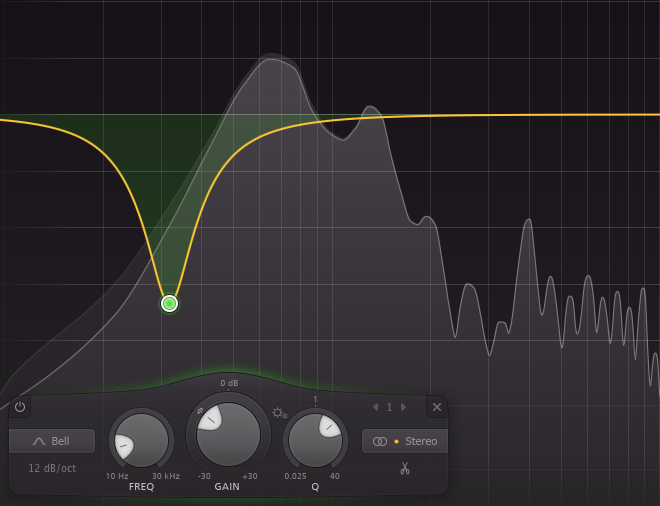This screenshot has width=660, height=506.
Task: Click the 0 dB gain reset label
Action: (229, 383)
